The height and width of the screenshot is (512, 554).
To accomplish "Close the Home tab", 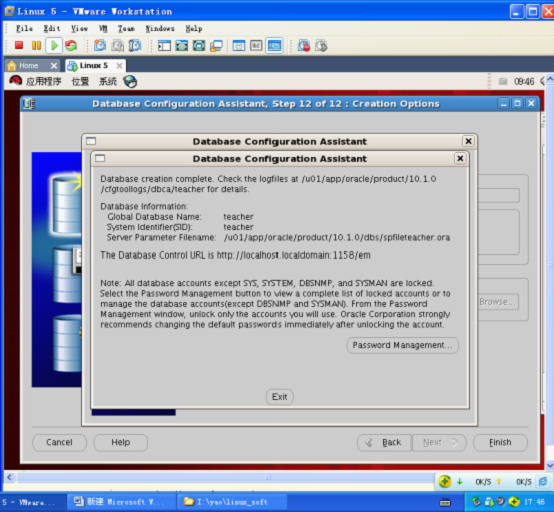I will click(x=54, y=66).
